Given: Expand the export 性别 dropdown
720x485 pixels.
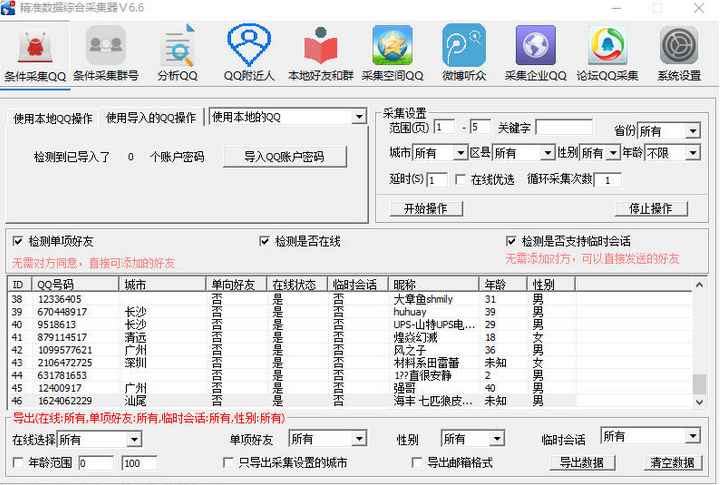Looking at the screenshot, I should click(x=497, y=439).
